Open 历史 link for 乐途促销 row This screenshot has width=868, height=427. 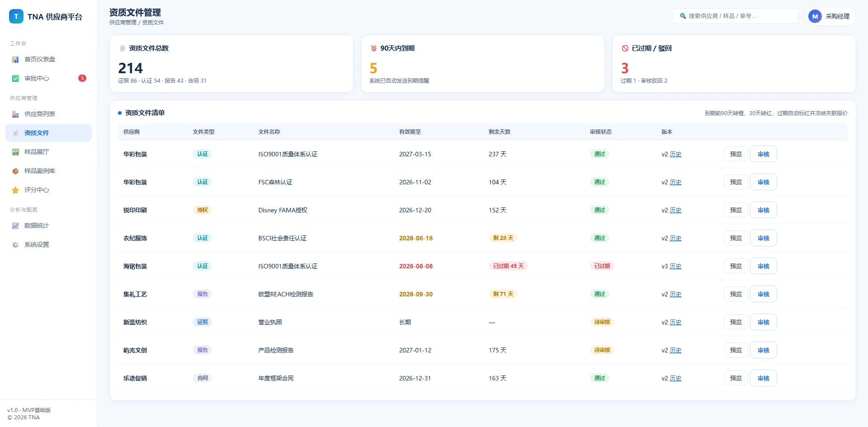tap(675, 378)
